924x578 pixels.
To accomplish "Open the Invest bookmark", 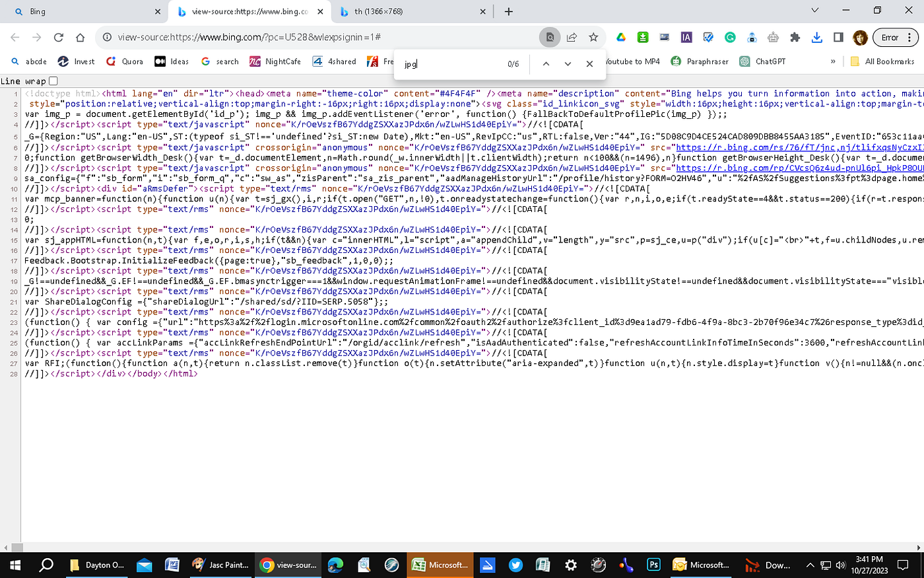I will tap(77, 61).
